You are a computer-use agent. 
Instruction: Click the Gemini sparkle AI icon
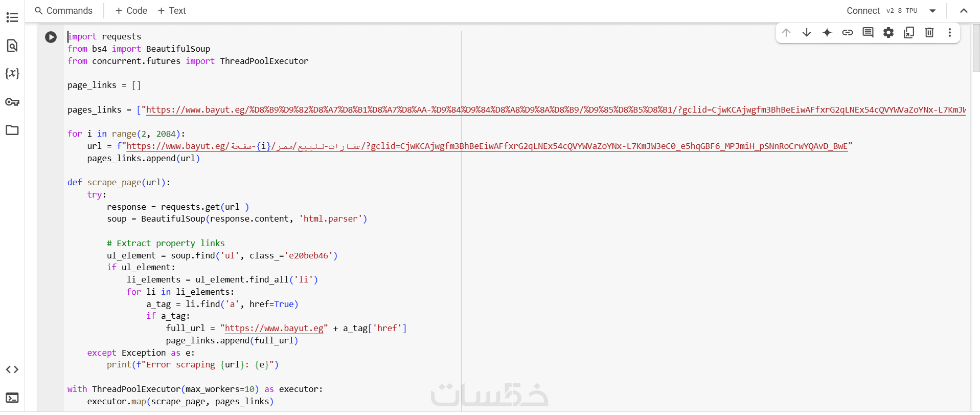coord(827,33)
